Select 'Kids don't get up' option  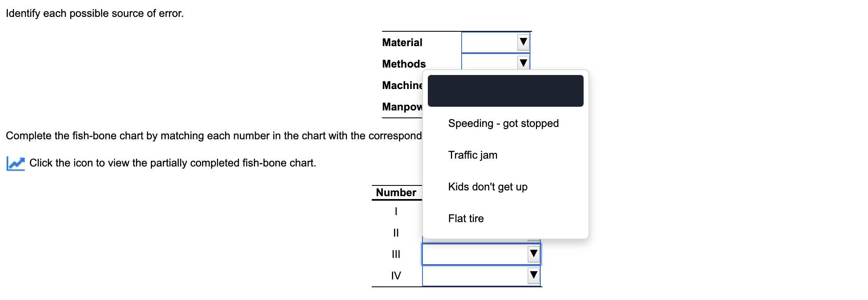(488, 186)
